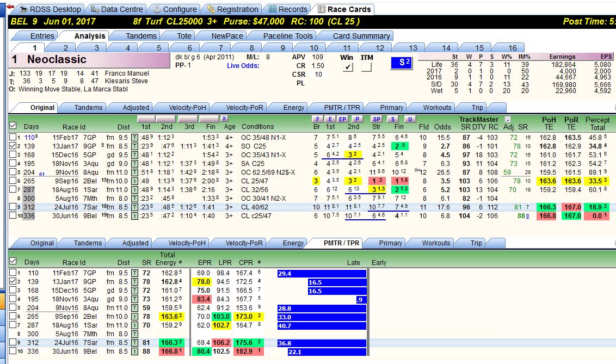Check paceline 10 (30Jun16 9Bel) in upper table

click(13, 215)
